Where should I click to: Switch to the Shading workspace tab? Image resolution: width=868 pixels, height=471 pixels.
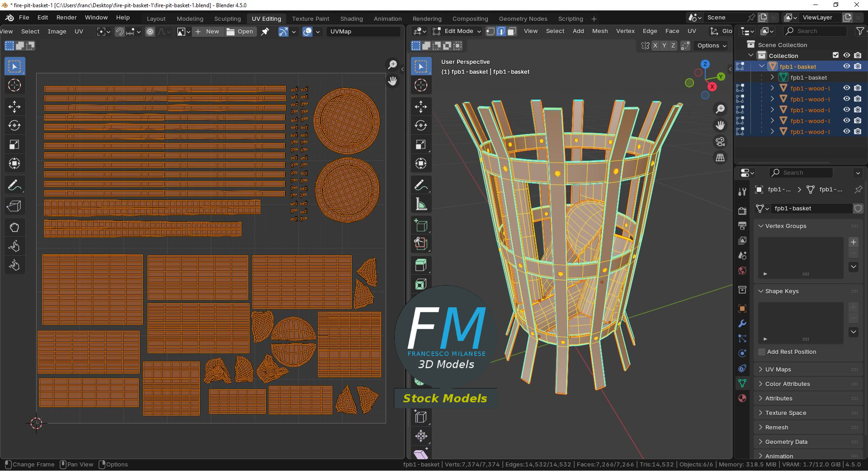point(351,19)
